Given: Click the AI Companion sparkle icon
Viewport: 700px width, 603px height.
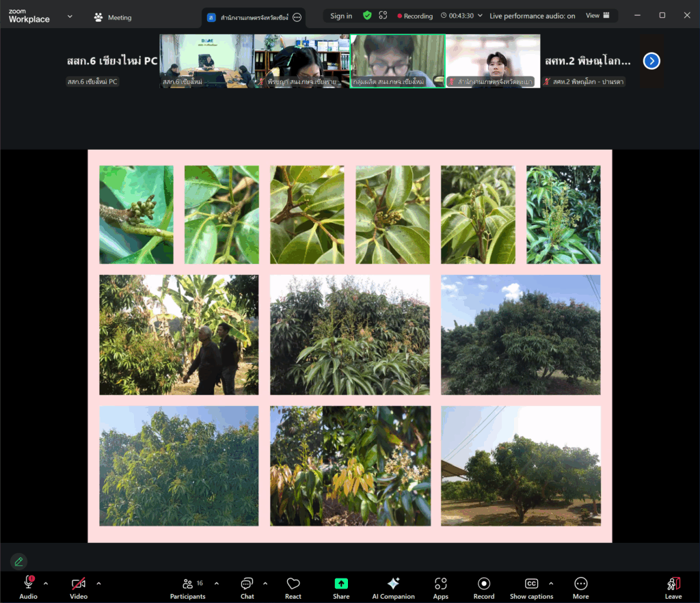Looking at the screenshot, I should click(393, 584).
